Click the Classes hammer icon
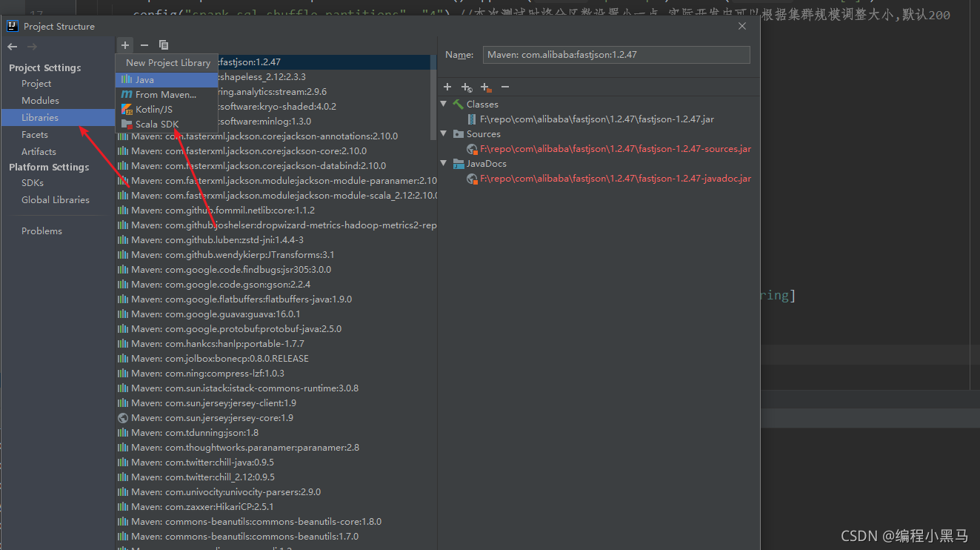 click(x=459, y=104)
